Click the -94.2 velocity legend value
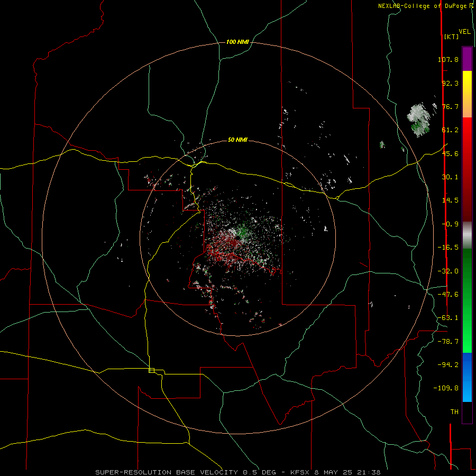This screenshot has height=476, width=476. coord(448,365)
